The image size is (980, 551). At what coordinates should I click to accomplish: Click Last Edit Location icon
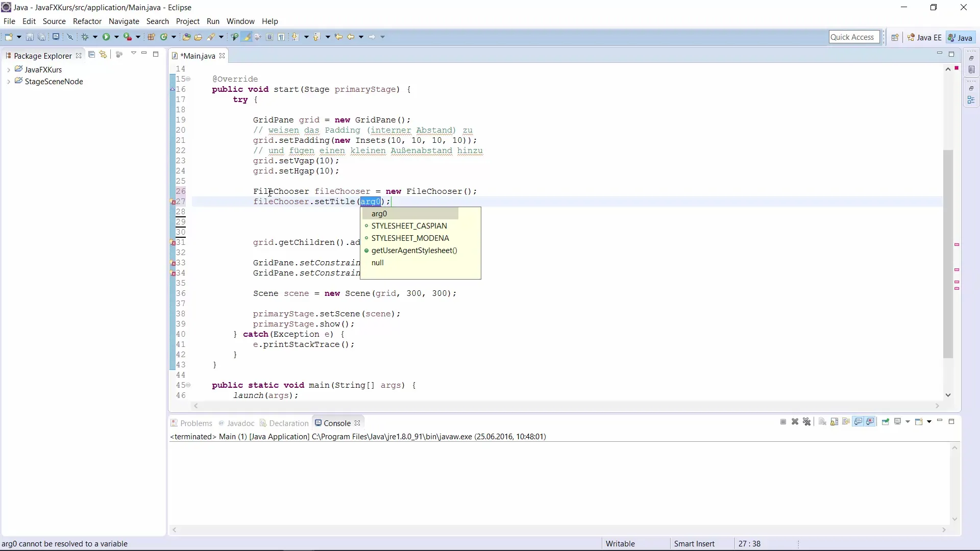(338, 37)
